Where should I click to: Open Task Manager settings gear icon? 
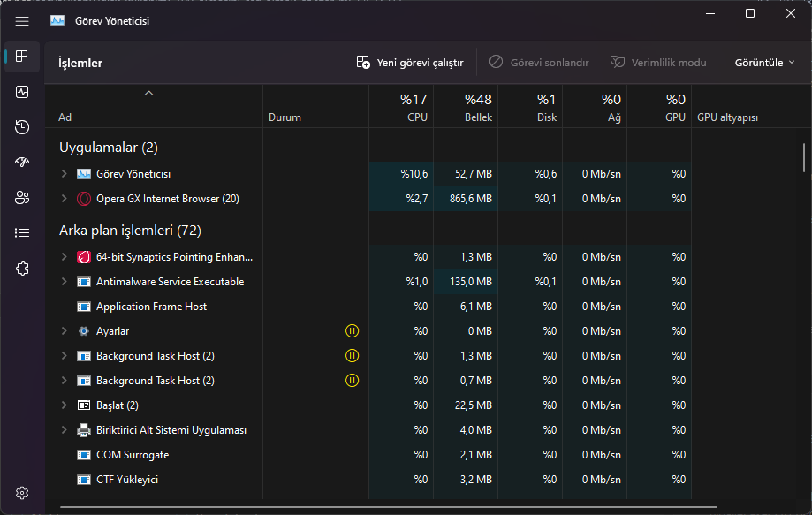pyautogui.click(x=22, y=493)
